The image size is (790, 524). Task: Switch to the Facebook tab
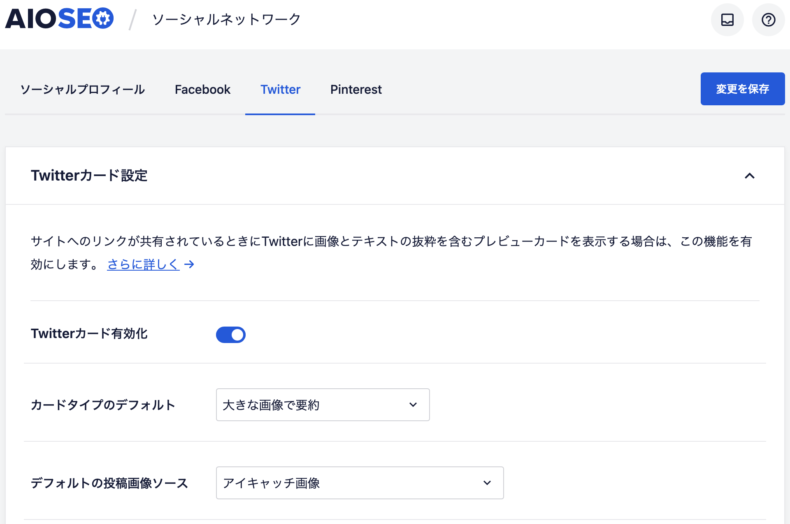pos(202,90)
